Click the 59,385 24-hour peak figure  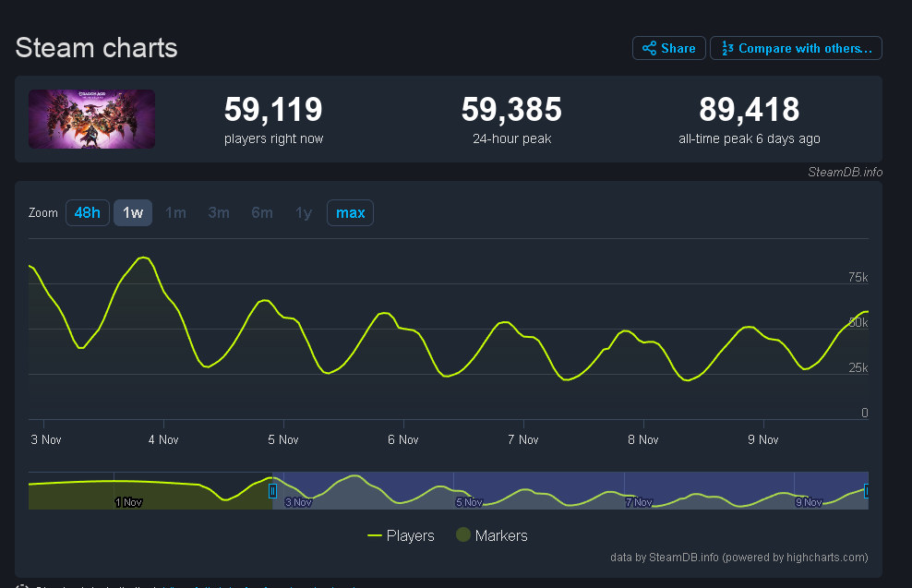click(x=511, y=109)
